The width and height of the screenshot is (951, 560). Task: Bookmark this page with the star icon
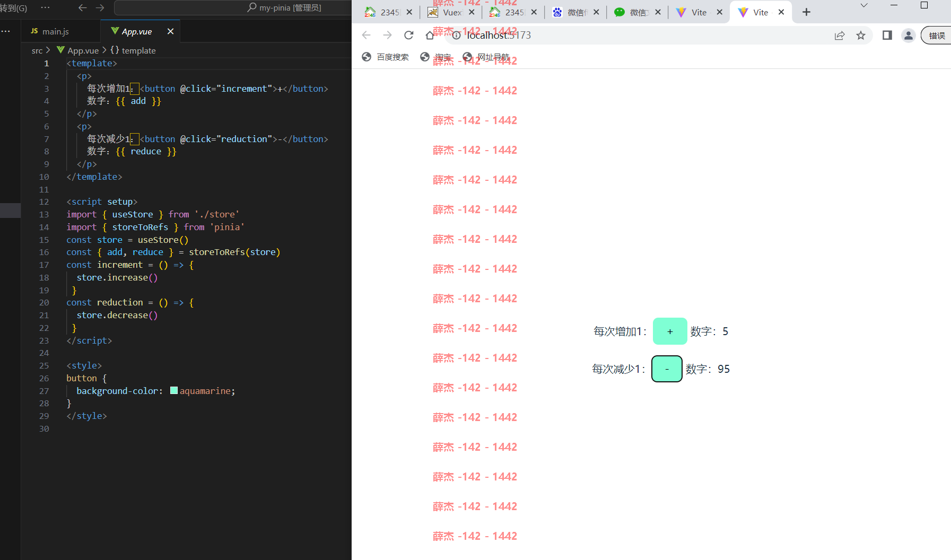click(x=861, y=36)
